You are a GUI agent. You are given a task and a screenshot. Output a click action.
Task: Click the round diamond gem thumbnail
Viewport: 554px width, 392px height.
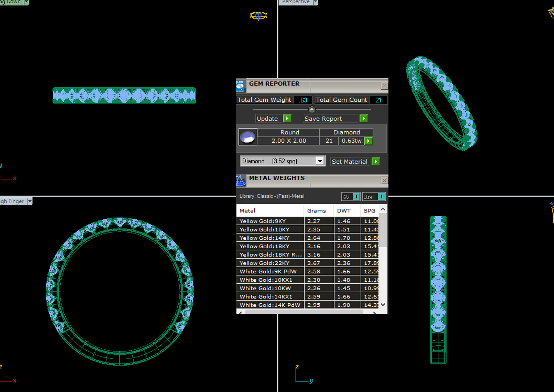(248, 137)
